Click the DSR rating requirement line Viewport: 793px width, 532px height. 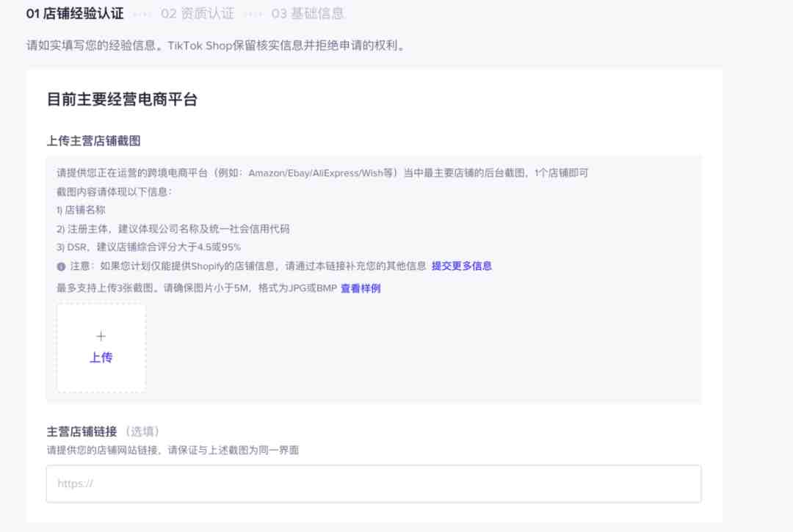click(148, 247)
